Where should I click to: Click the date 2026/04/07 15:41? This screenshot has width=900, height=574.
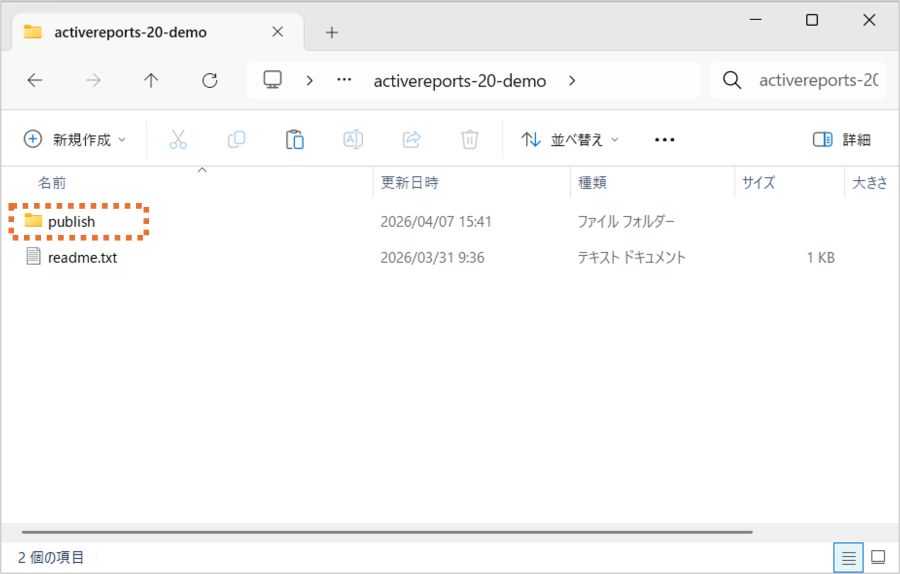(436, 222)
